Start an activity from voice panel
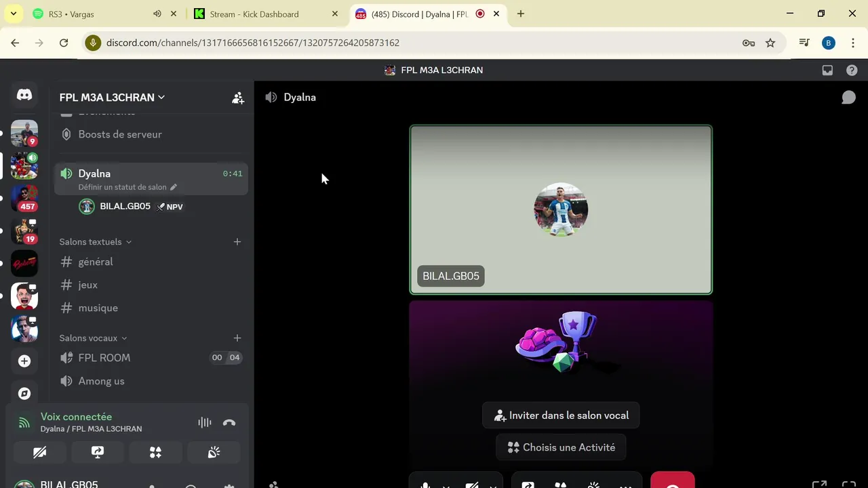Viewport: 868px width, 488px height. (155, 452)
